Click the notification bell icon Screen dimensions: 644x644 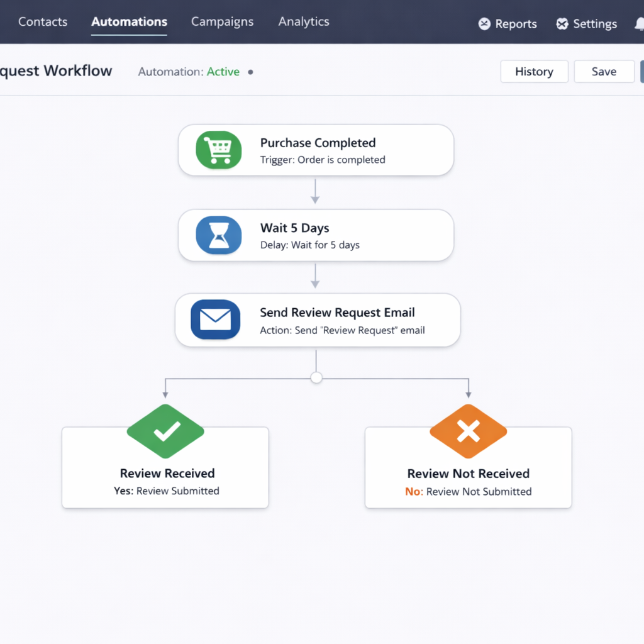pos(639,24)
